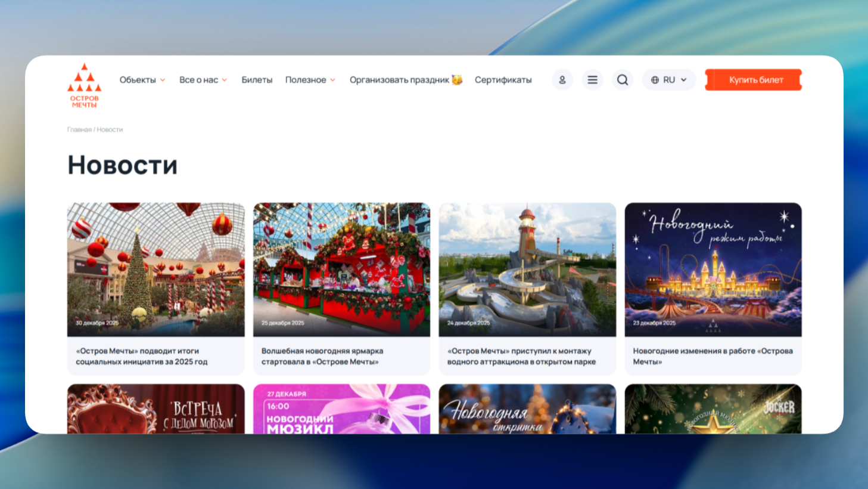
Task: Open the Christmas tree atrium news thumbnail
Action: pos(155,270)
